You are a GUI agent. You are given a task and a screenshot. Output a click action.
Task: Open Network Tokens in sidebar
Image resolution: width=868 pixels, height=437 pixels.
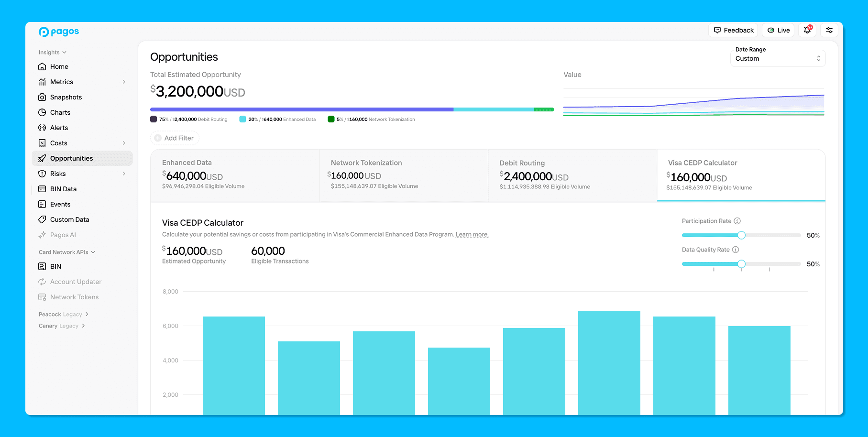click(82, 297)
